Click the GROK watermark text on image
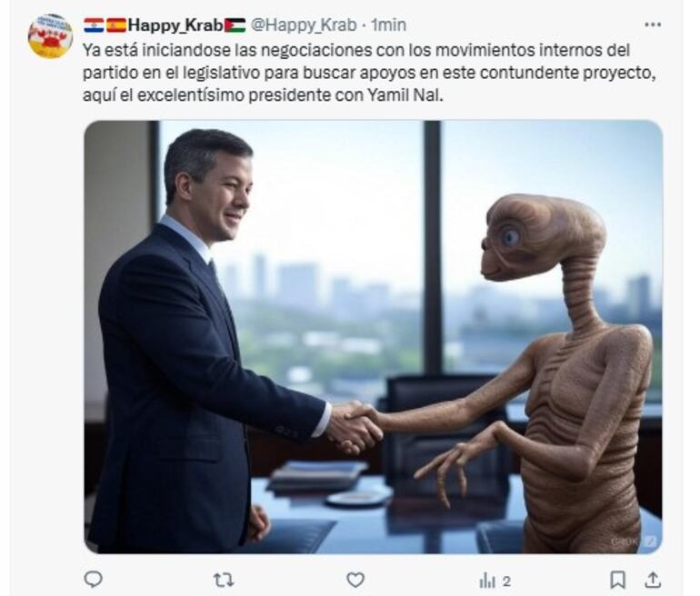Screen dimensions: 700x596 click(x=626, y=541)
